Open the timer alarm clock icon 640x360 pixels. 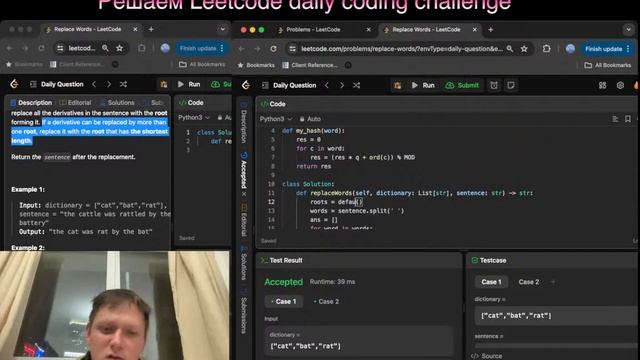(494, 85)
